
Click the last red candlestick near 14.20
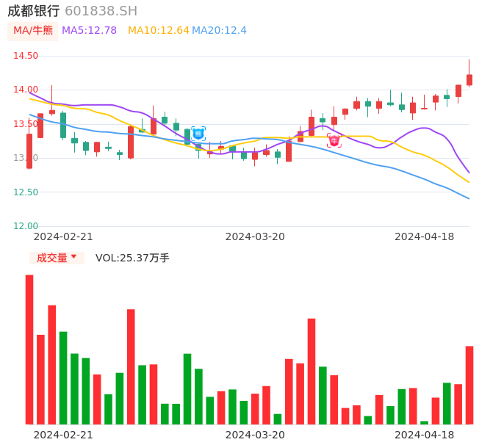tap(469, 80)
